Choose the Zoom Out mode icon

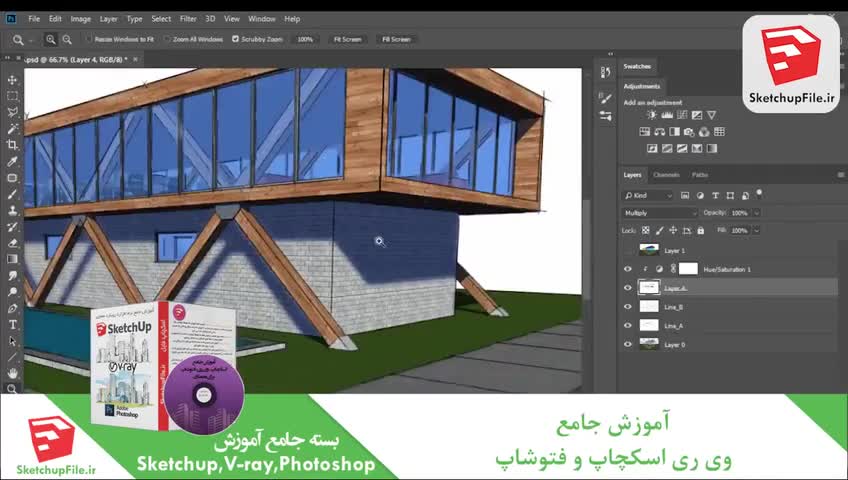[x=67, y=39]
